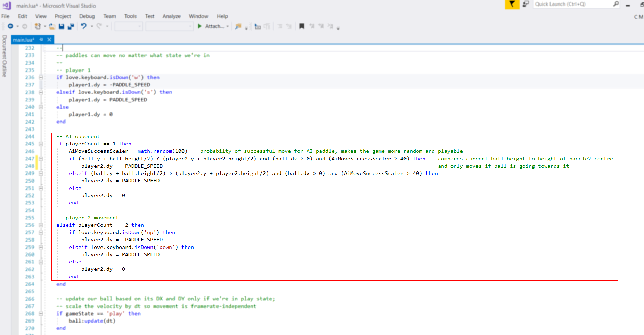Click the New Project toolbar icon
Screen dimensions: 644x335
coord(38,26)
